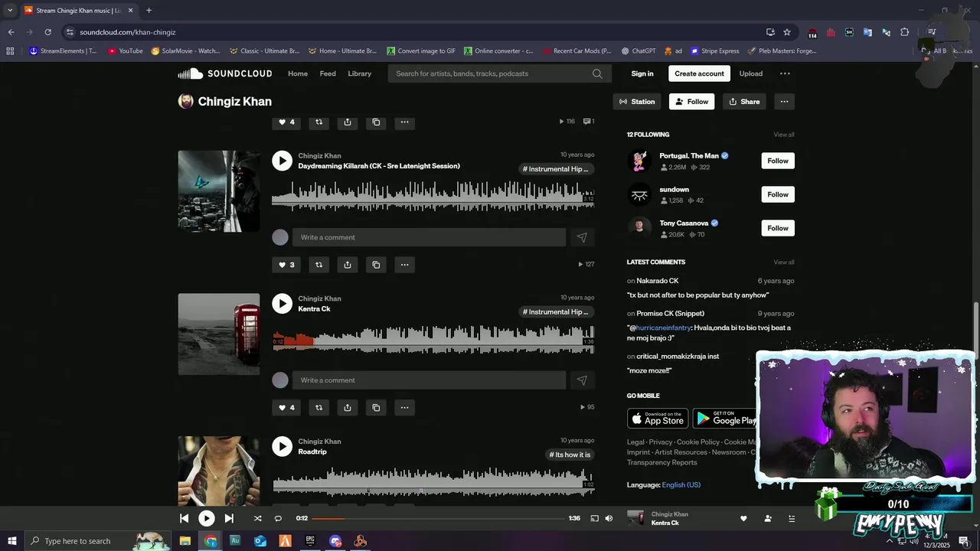Open header more options menu
The width and height of the screenshot is (980, 551).
pos(785,73)
